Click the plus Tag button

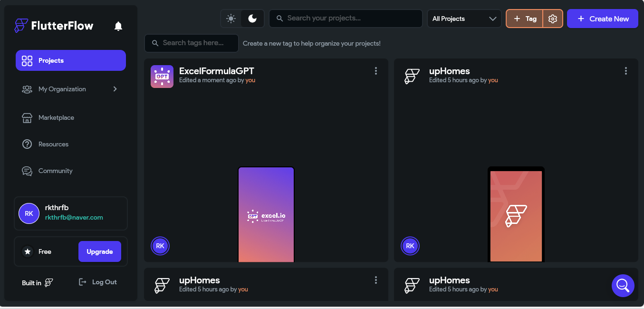pos(525,19)
